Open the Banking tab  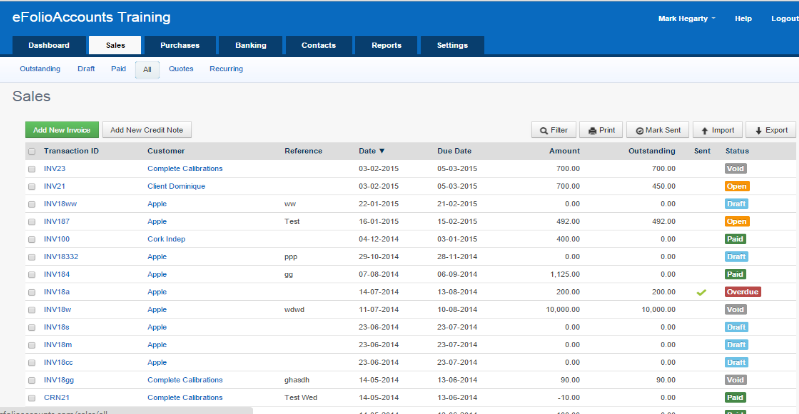251,45
